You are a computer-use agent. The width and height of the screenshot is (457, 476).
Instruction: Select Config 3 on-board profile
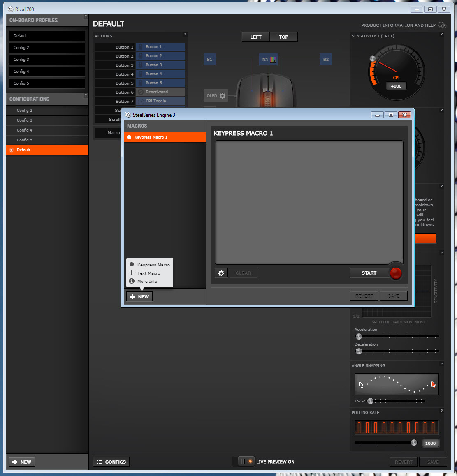click(47, 59)
